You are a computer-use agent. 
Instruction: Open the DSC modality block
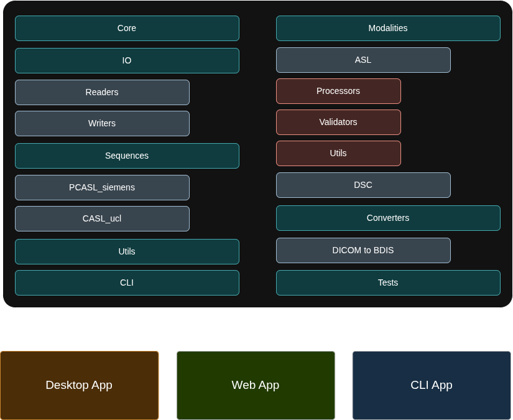point(363,185)
